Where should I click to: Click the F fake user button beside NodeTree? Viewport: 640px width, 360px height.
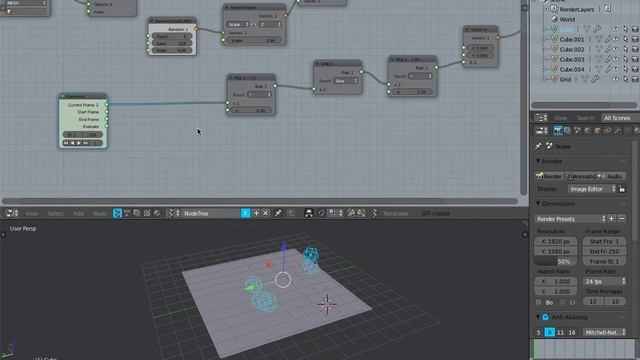(x=245, y=213)
